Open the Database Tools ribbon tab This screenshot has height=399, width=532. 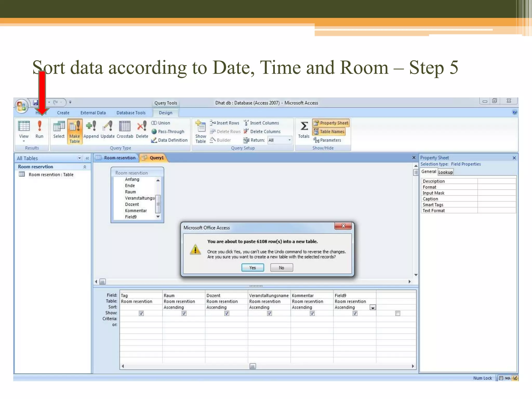131,113
